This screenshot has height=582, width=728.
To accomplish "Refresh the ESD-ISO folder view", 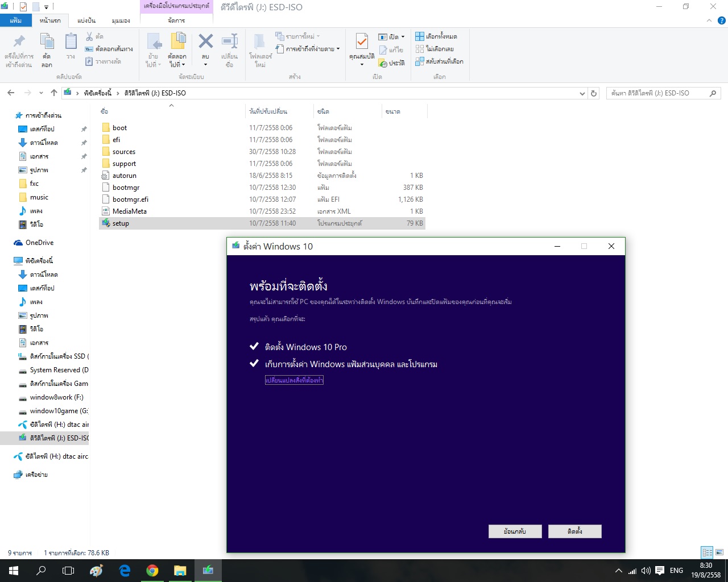I will coord(594,93).
